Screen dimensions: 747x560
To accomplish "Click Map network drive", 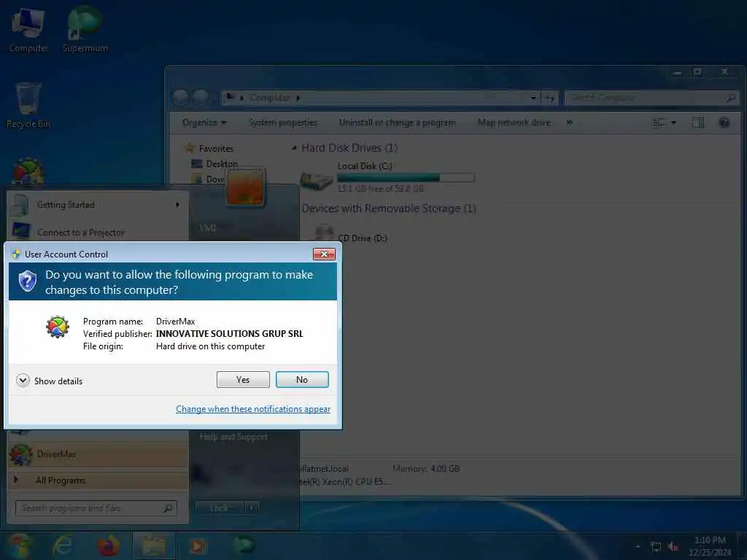I will click(x=514, y=122).
